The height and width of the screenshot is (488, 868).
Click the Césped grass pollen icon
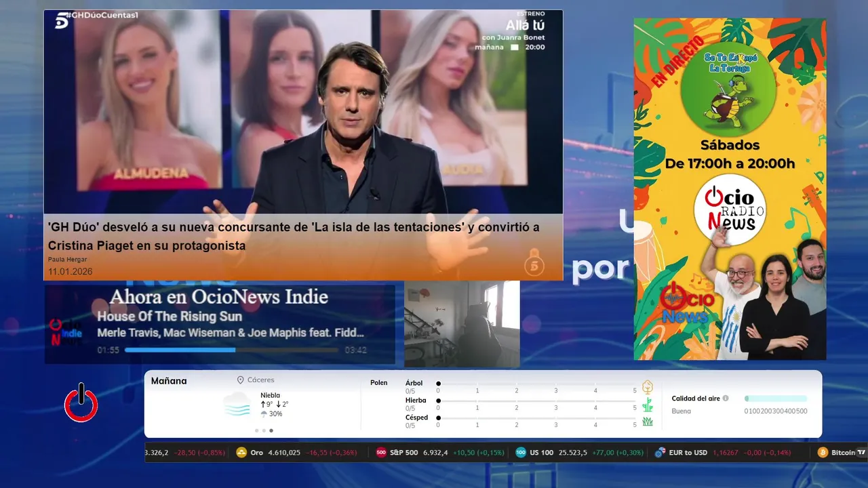tap(648, 422)
